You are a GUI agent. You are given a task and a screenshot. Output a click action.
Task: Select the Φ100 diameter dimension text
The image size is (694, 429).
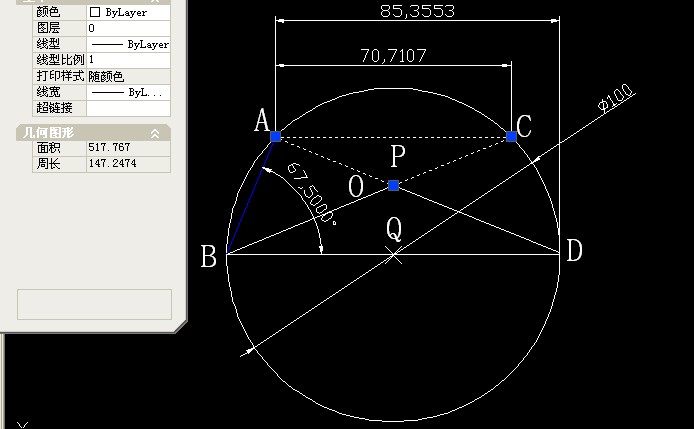point(616,98)
